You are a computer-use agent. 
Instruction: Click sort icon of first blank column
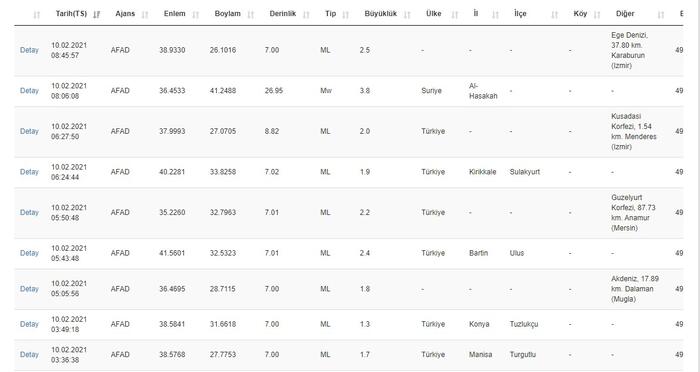click(37, 15)
